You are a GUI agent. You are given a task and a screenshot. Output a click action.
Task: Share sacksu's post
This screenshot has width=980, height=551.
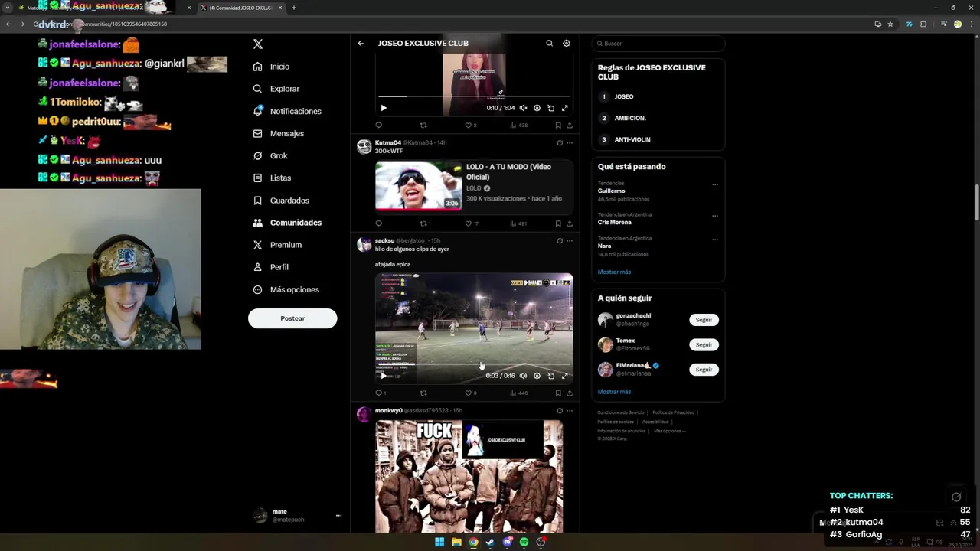569,393
